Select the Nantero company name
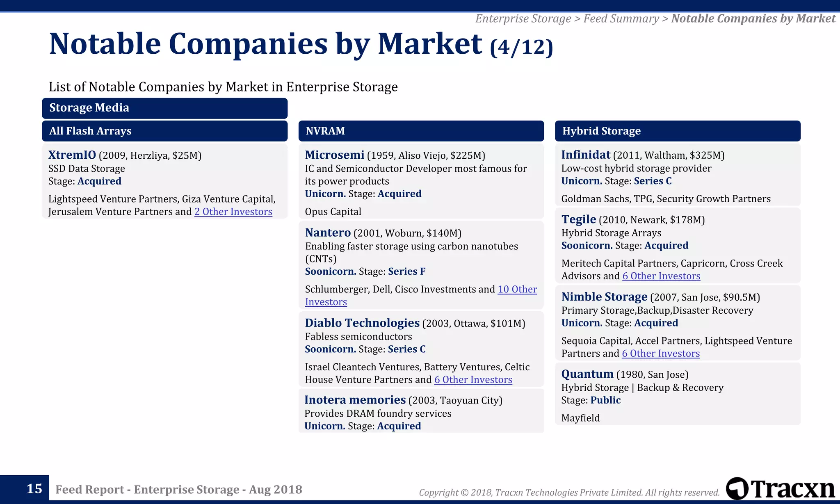840x504 pixels. pos(328,233)
